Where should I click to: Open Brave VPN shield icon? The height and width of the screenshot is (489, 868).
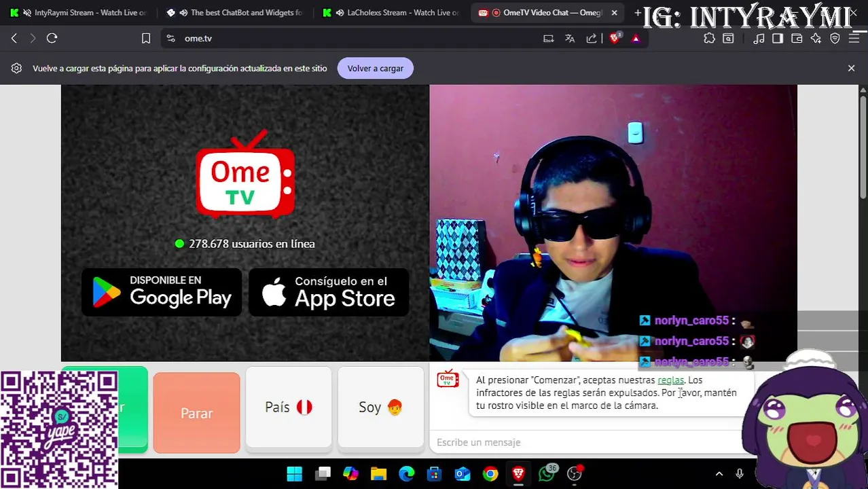pos(835,39)
